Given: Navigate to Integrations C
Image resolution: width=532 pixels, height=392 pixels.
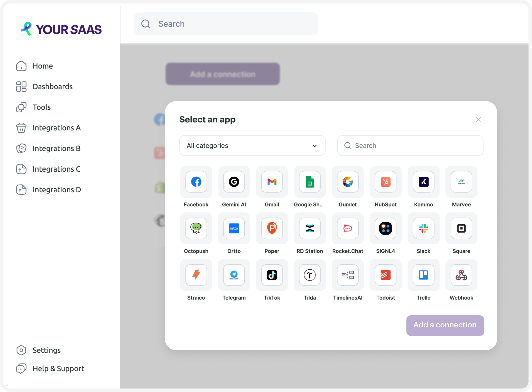Looking at the screenshot, I should (48, 169).
